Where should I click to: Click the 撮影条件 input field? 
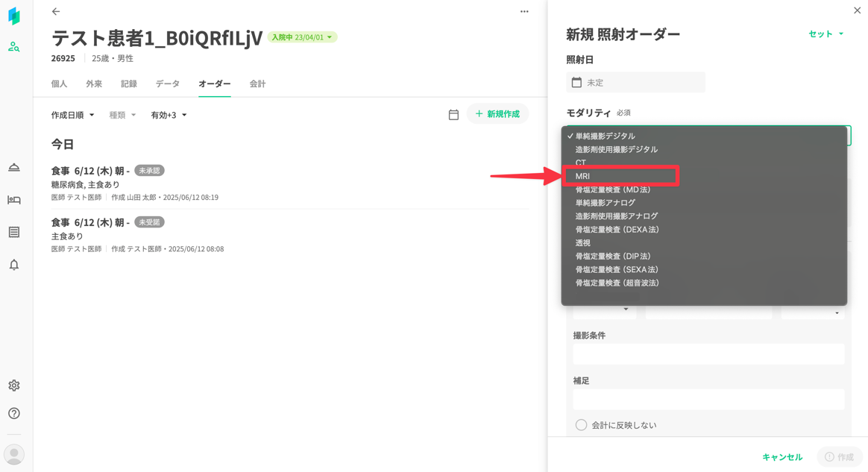click(708, 354)
